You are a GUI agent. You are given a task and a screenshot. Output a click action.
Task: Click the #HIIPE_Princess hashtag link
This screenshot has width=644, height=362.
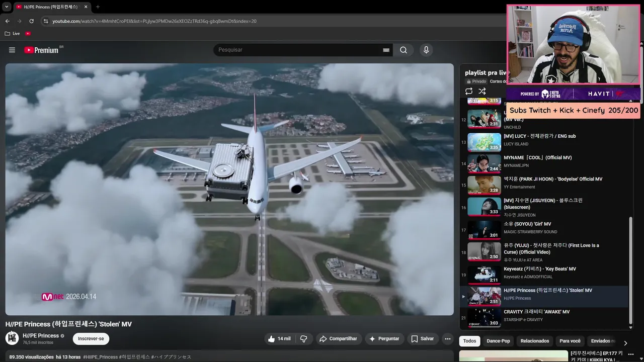coord(101,357)
